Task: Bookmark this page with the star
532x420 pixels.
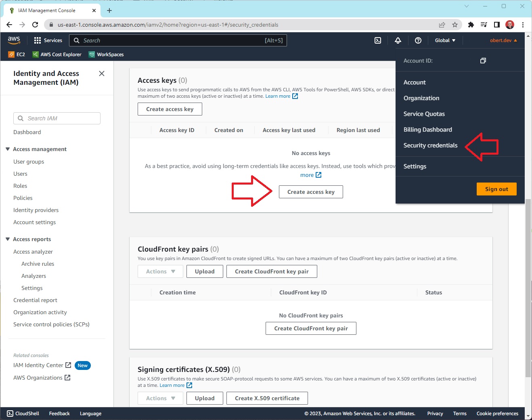Action: coord(455,25)
